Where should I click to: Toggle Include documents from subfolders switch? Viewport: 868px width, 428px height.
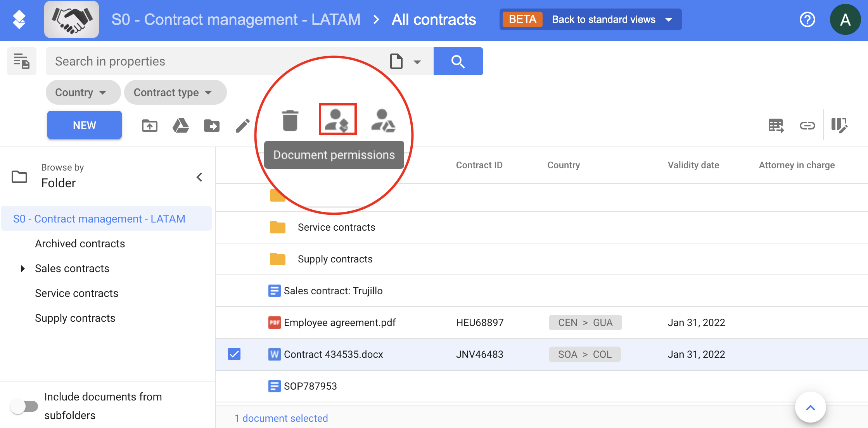[x=24, y=406]
